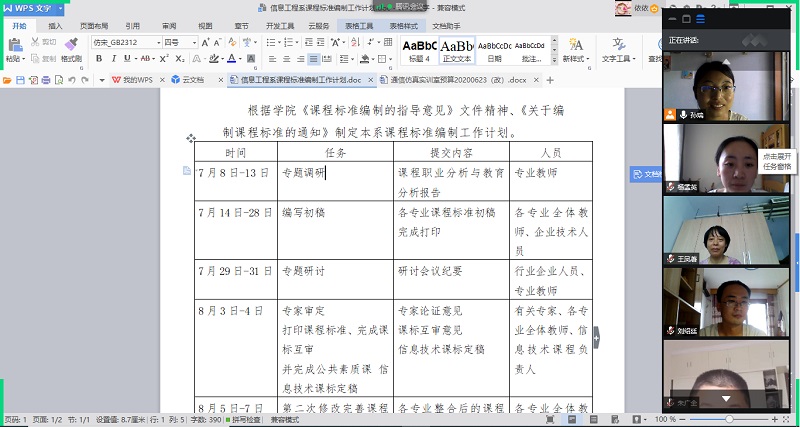The image size is (800, 427).
Task: Toggle Underline formatting
Action: [x=127, y=59]
